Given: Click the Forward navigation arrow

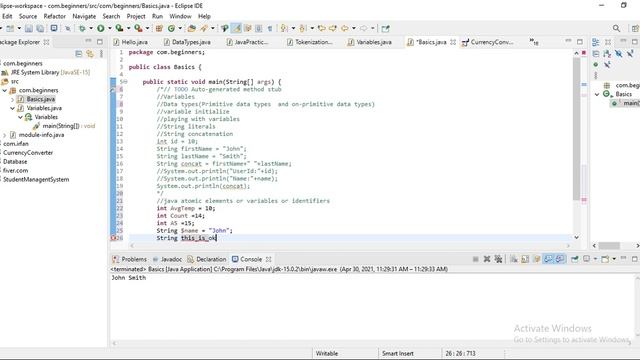Looking at the screenshot, I should 363,29.
